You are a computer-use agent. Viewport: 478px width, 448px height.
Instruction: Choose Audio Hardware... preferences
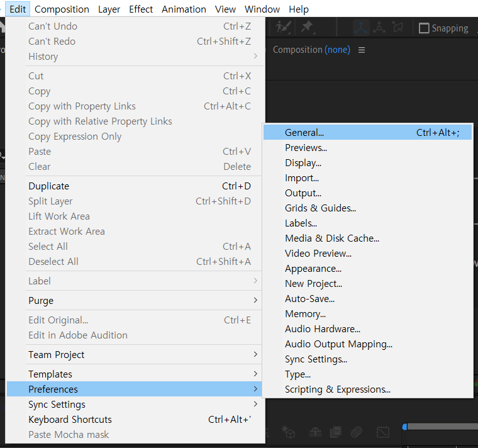coord(368,329)
